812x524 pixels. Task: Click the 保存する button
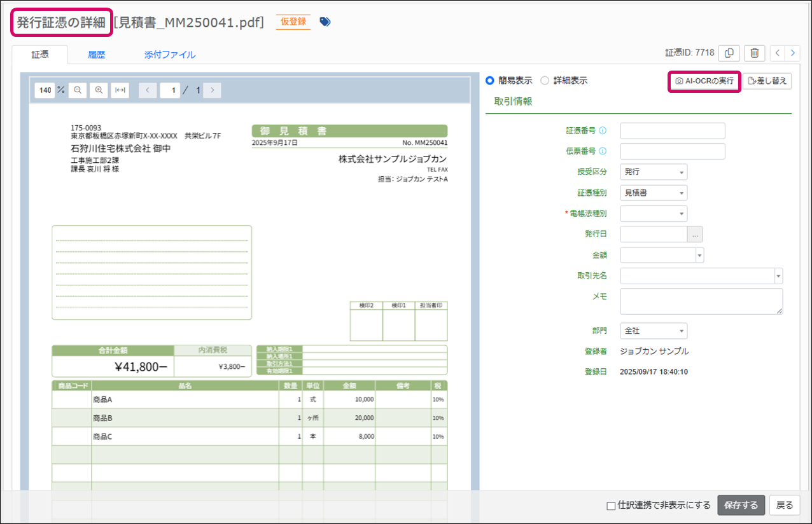pos(741,506)
